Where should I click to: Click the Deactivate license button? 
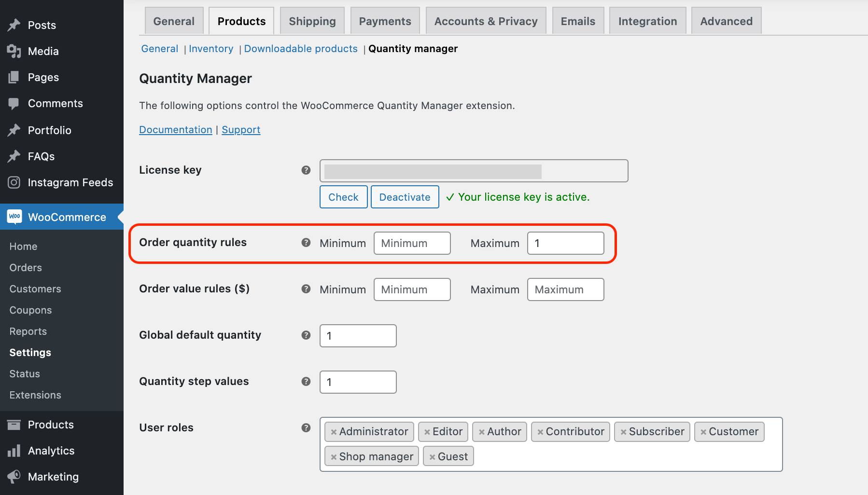[405, 197]
